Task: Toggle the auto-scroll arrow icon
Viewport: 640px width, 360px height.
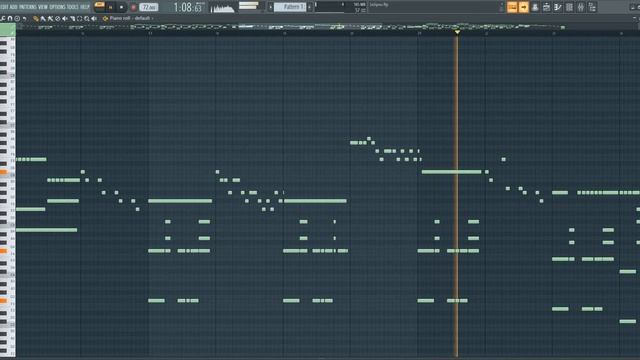Action: point(523,7)
